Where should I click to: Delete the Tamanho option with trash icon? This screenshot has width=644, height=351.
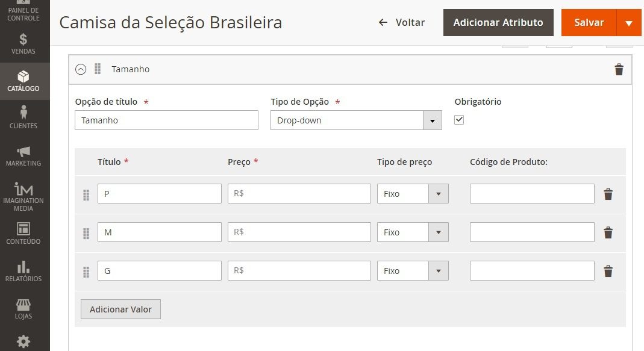click(x=619, y=69)
